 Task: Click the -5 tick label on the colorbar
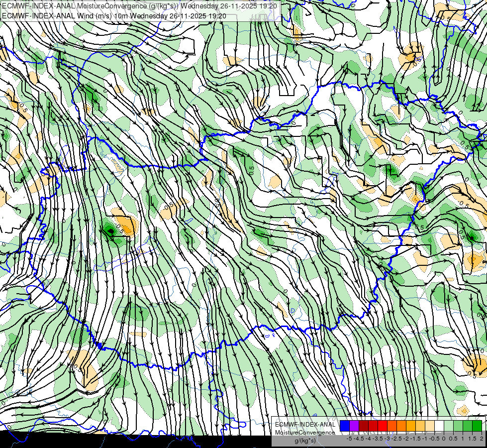(349, 439)
